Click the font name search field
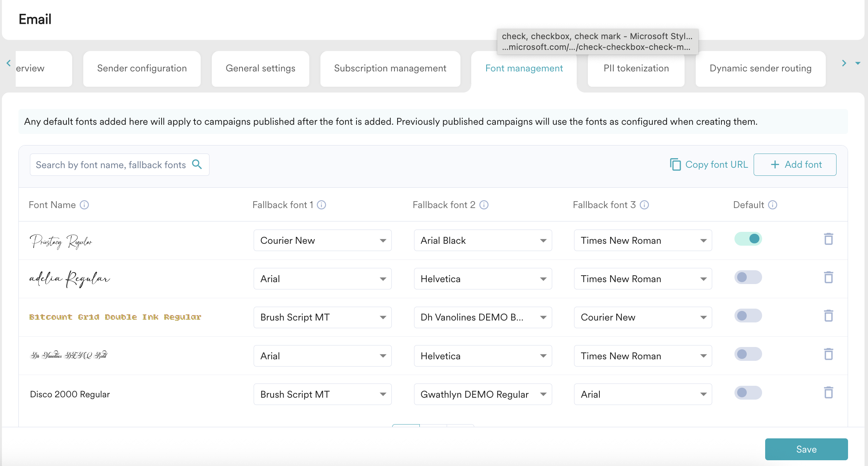 click(x=111, y=165)
